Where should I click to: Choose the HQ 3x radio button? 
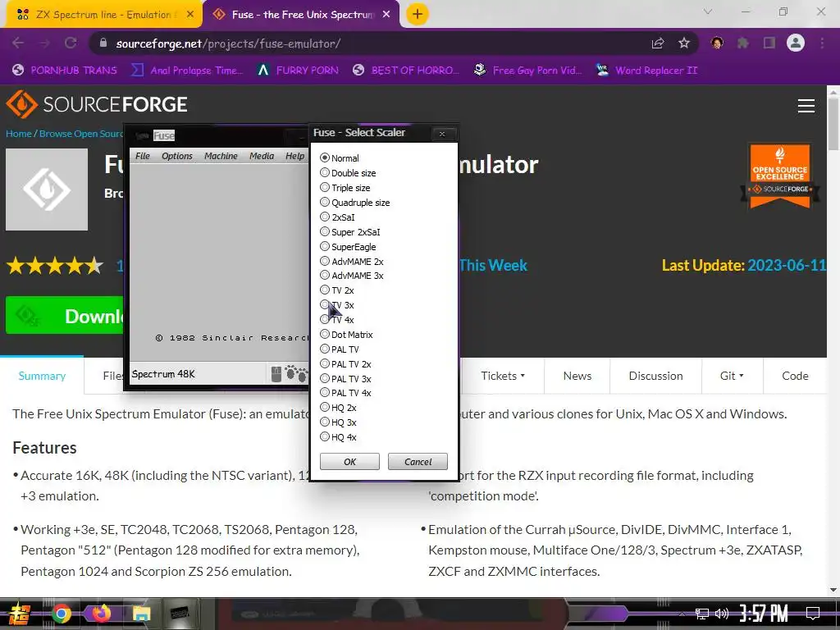[325, 422]
